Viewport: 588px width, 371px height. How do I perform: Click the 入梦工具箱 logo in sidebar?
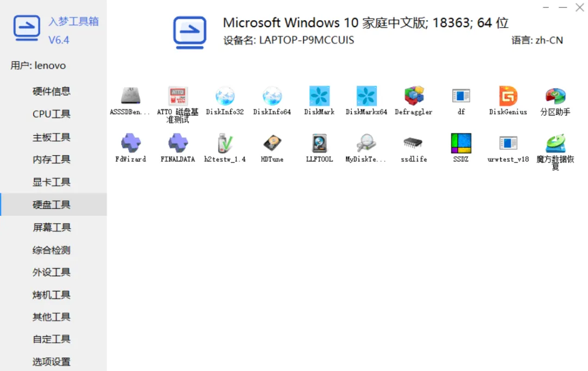tap(27, 28)
